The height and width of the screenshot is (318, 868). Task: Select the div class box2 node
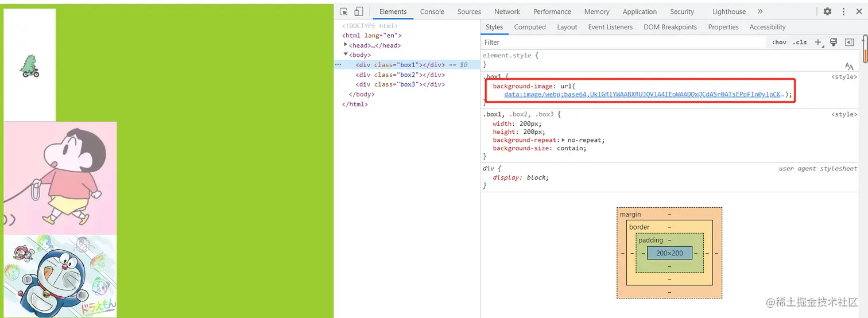tap(400, 75)
